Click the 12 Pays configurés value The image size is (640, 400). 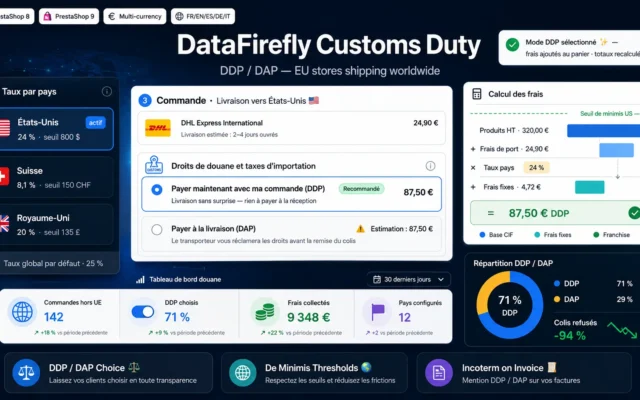pos(404,317)
